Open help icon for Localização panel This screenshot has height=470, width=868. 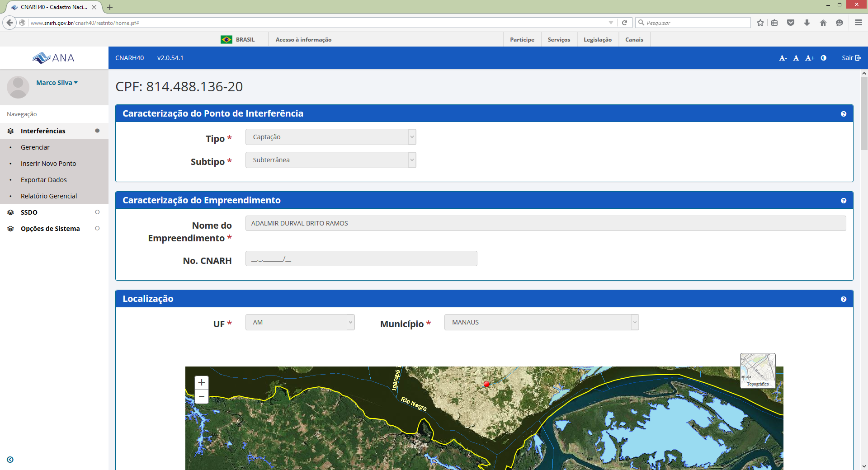844,299
